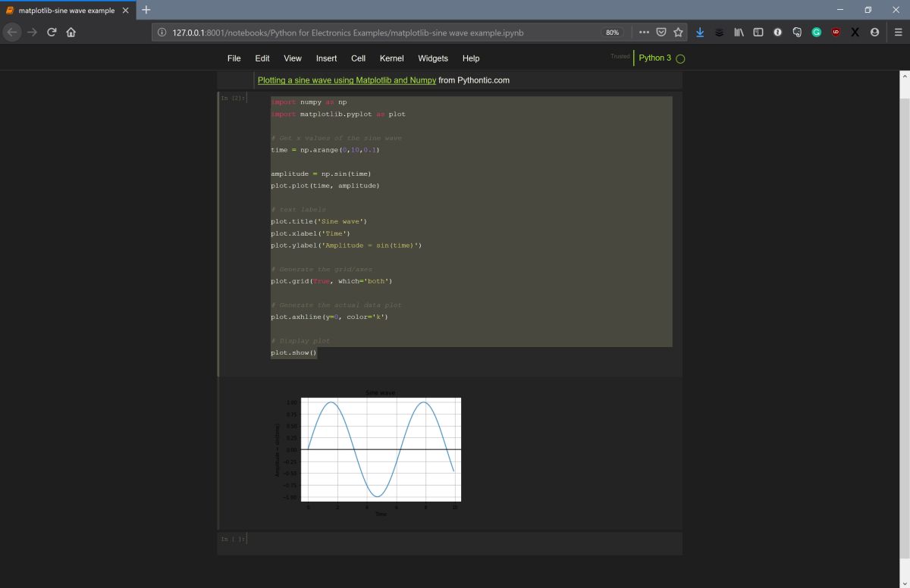
Task: Reset the 80% zoom level badge
Action: [612, 33]
